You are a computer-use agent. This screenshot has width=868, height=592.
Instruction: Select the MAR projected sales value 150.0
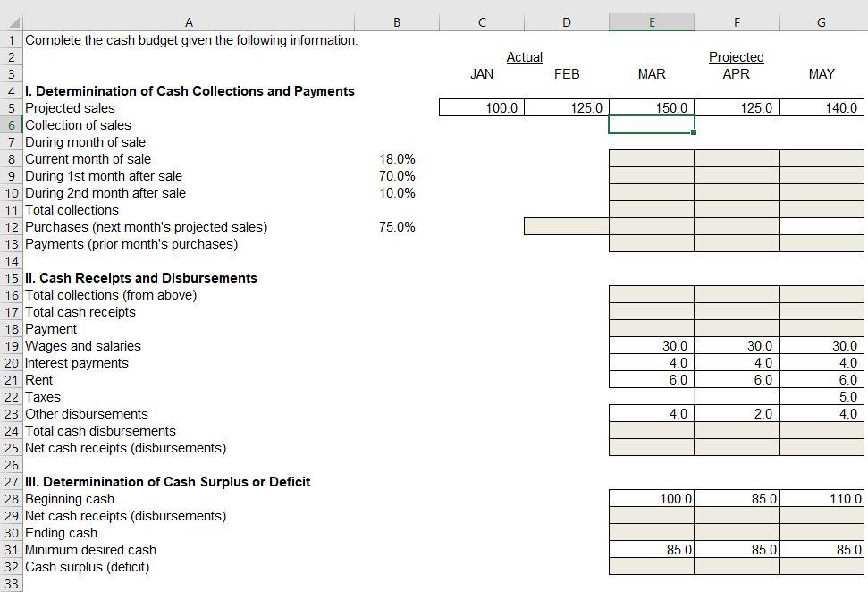[652, 107]
